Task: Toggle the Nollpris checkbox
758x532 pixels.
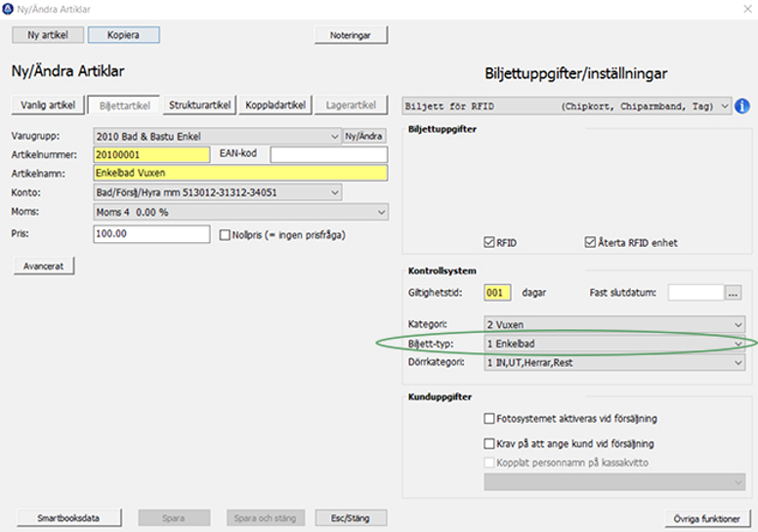Action: point(225,235)
